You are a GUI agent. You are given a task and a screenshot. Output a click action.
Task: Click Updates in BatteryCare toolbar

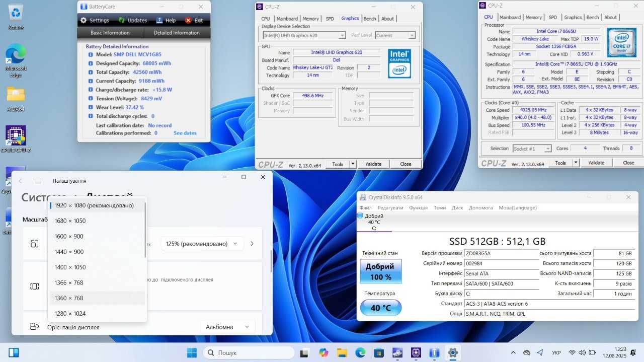(133, 21)
